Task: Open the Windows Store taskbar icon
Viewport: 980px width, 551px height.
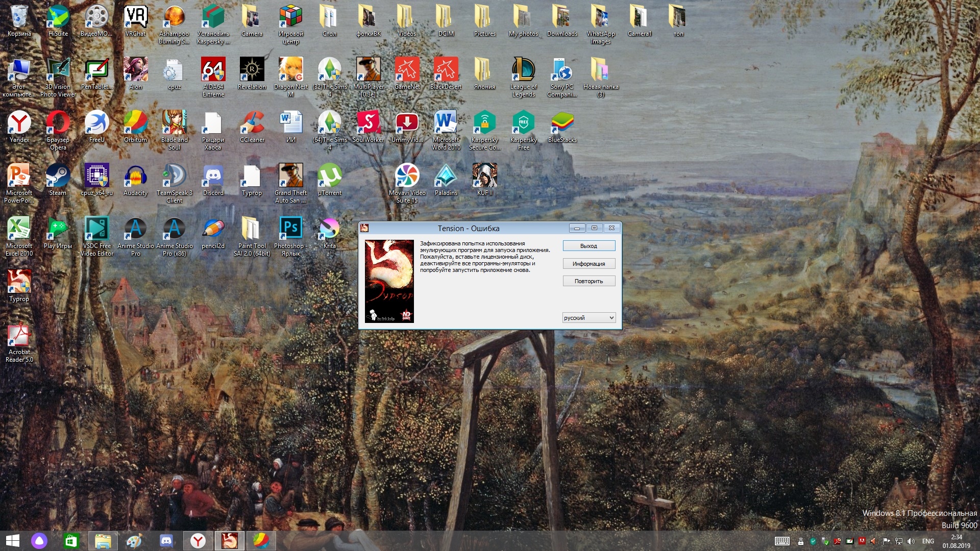Action: [71, 541]
